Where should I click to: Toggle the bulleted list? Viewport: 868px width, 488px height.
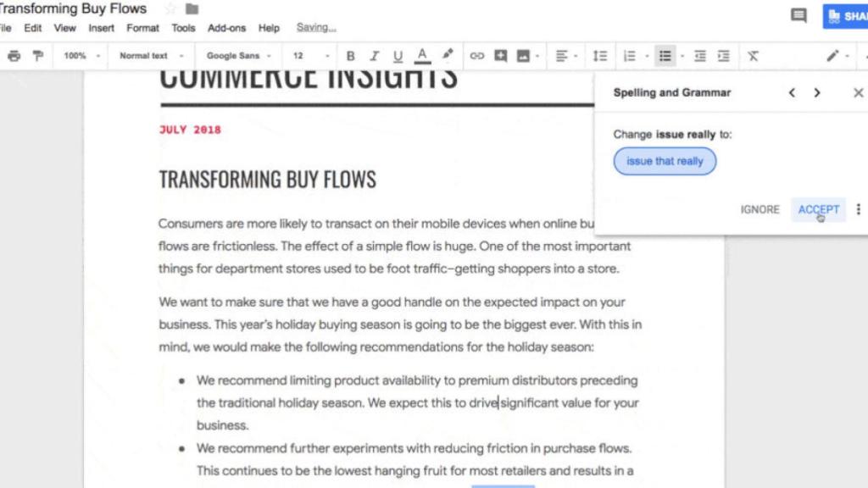click(x=665, y=55)
